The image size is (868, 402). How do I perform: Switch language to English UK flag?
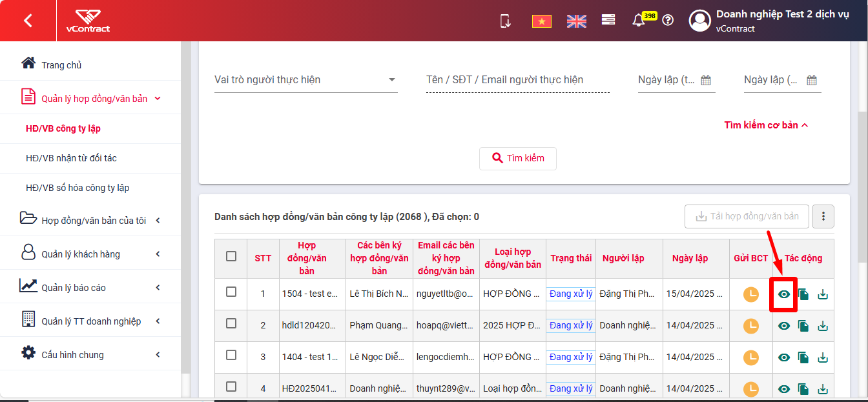(x=576, y=21)
